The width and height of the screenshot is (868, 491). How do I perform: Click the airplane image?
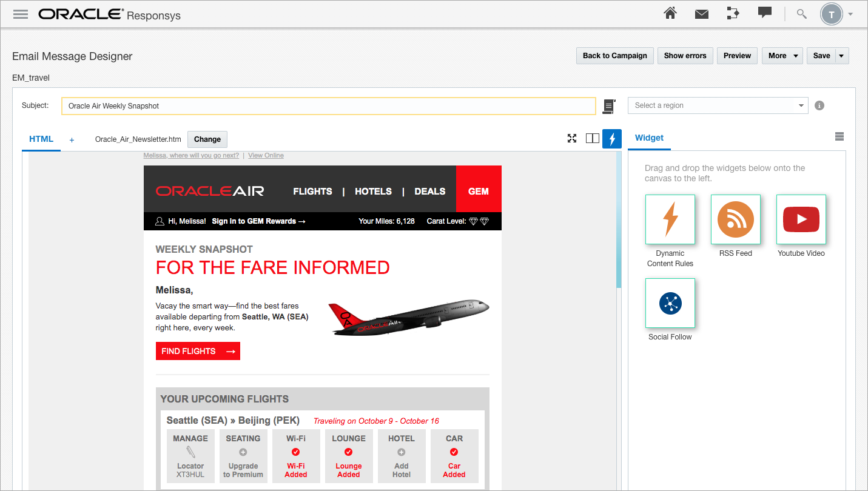click(x=408, y=317)
